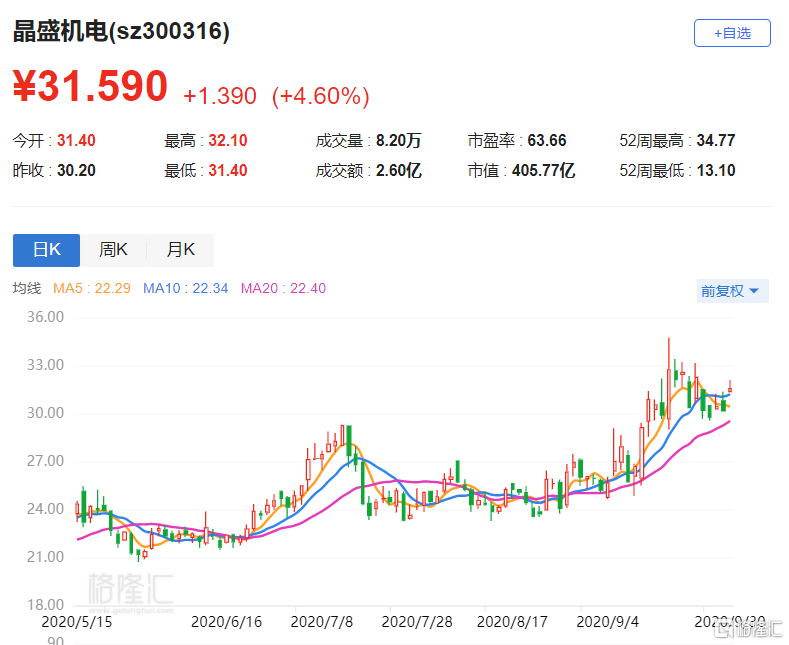Click the price change +1.390
This screenshot has height=645, width=789.
[220, 96]
